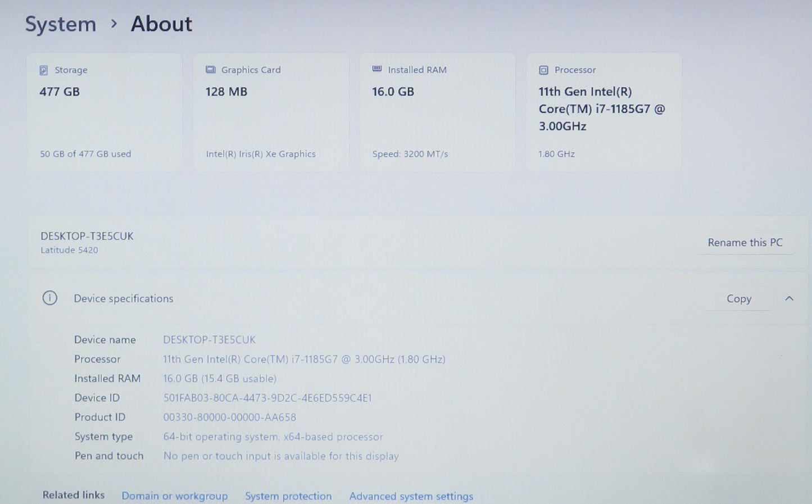Click the Intel Iris Xe Graphics text
Screen dimensions: 812x504
[x=261, y=154]
